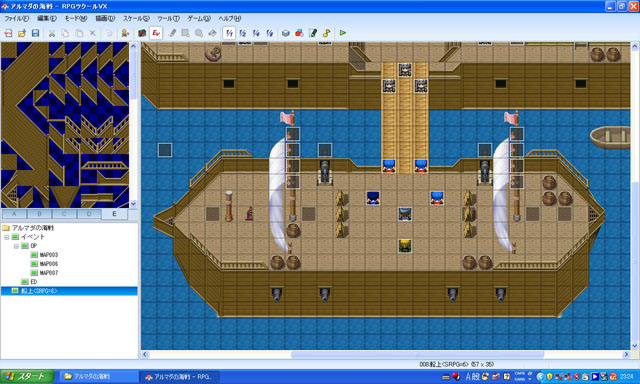Click map view scroll-left arrow

click(x=145, y=355)
